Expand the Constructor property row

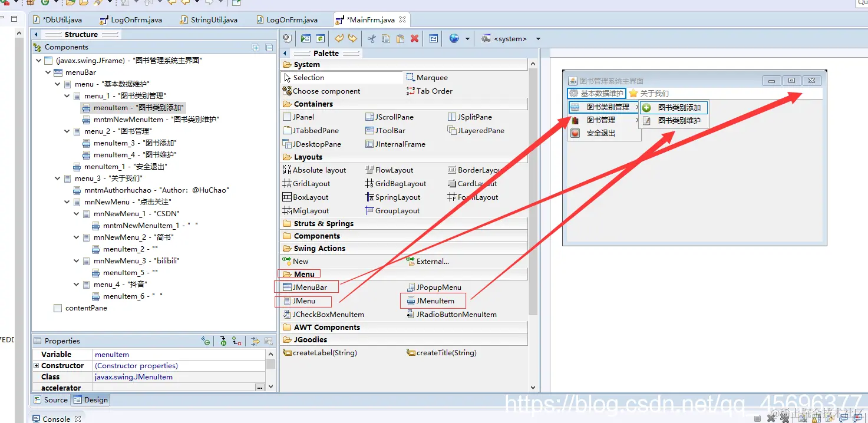[37, 366]
